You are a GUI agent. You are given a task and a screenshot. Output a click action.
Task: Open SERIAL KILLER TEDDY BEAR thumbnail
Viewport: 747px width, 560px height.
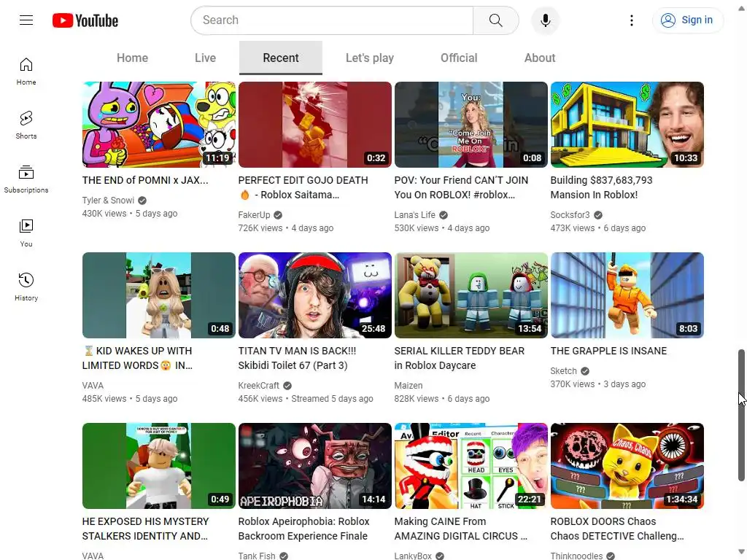[471, 295]
